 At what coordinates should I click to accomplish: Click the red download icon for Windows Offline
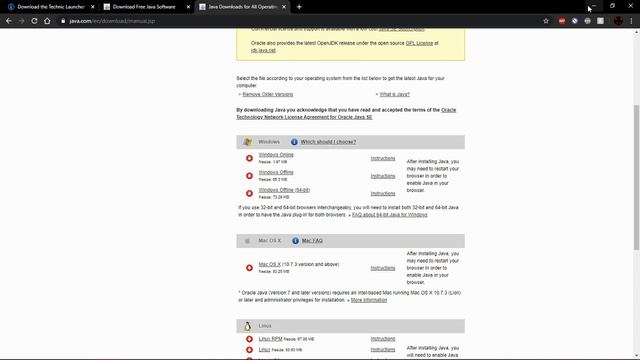point(249,176)
